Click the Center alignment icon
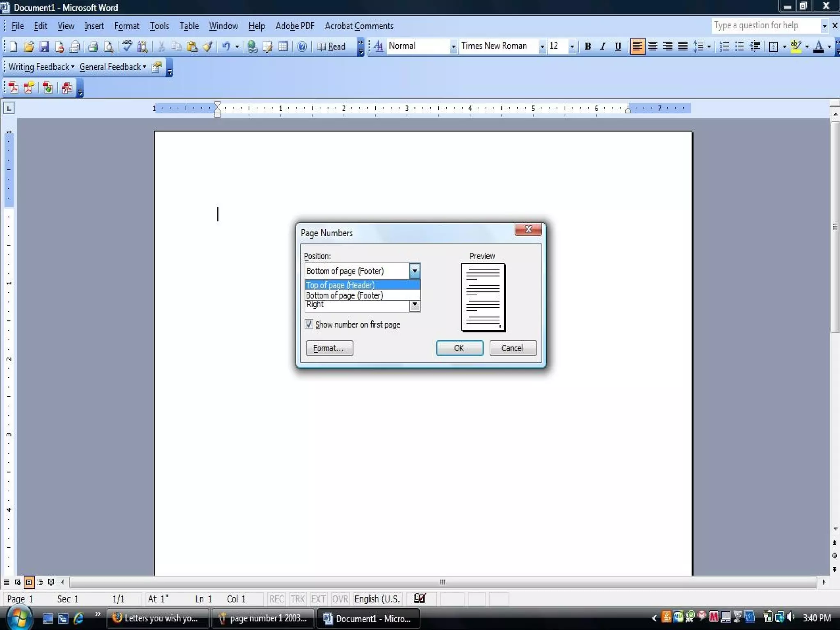 click(653, 46)
